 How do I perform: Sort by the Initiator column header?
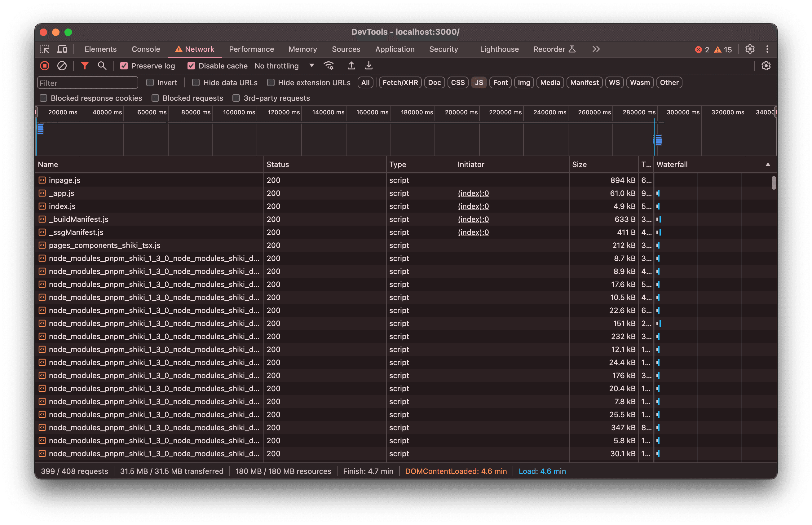512,164
